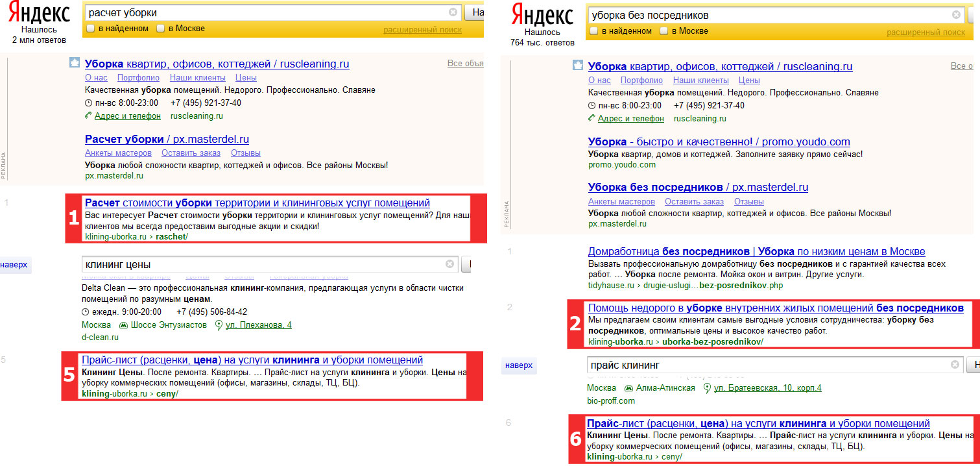Click 'bio-proff.com' green URL
Image resolution: width=980 pixels, height=466 pixels.
pos(610,401)
